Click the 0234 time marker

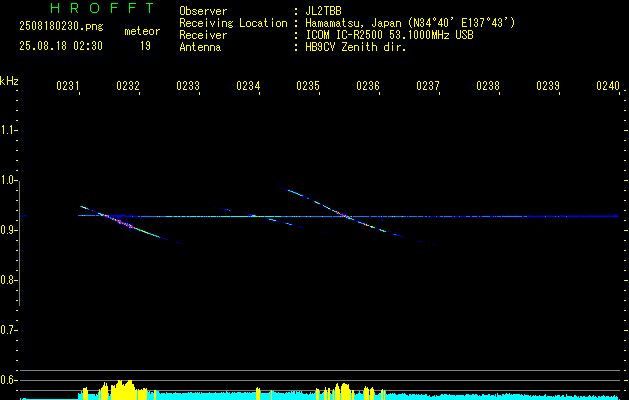[x=248, y=86]
